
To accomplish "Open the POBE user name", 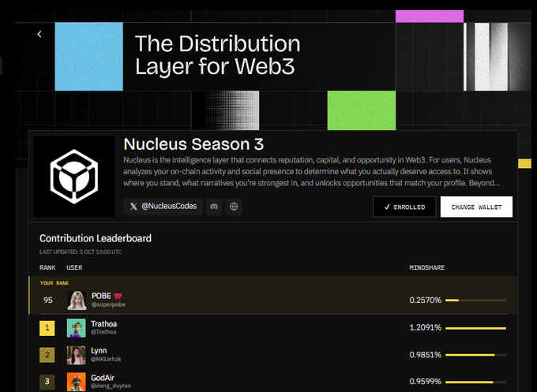I will (101, 296).
